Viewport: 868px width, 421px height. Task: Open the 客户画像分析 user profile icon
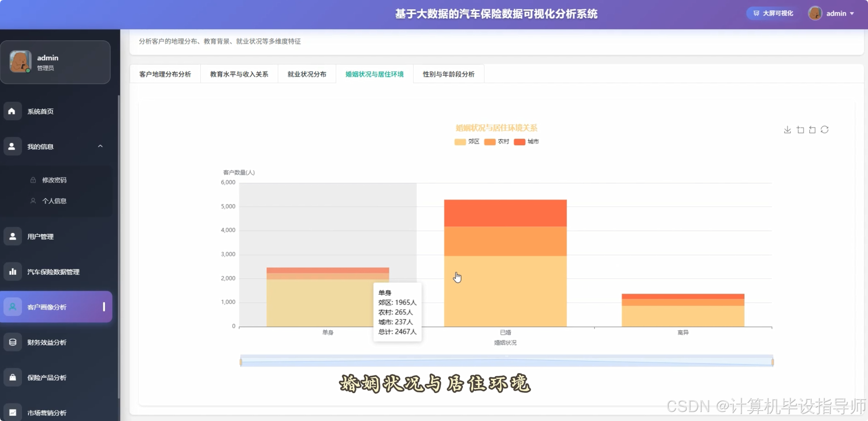coord(13,307)
